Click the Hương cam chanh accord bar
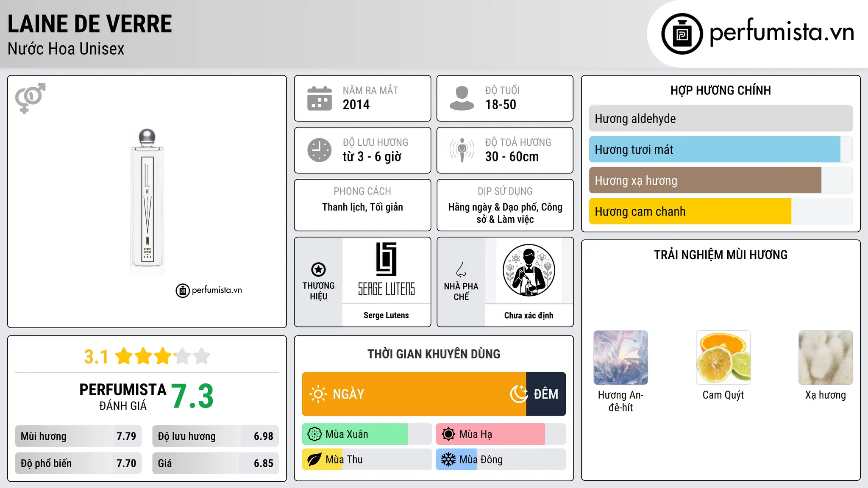Screen dimensions: 868x488 point(721,211)
